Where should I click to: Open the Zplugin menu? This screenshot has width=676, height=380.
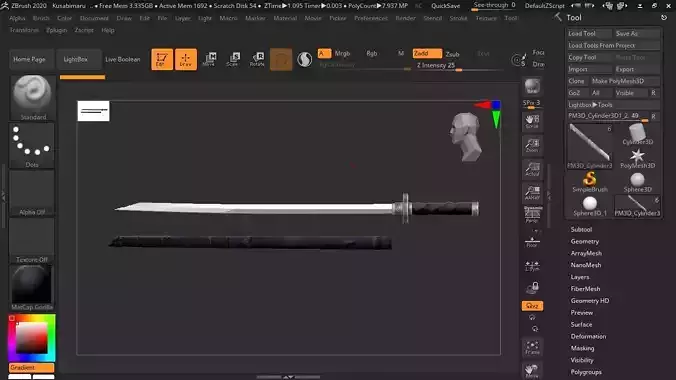(x=56, y=30)
